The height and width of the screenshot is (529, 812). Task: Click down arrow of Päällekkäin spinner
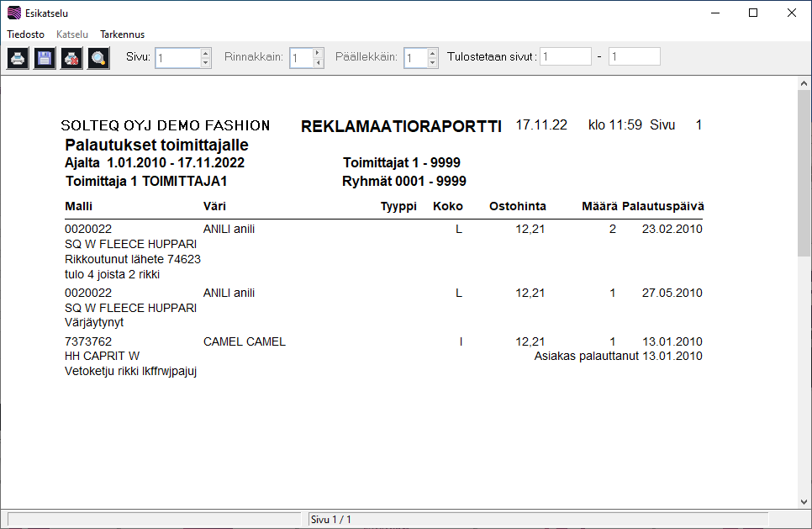tap(432, 63)
